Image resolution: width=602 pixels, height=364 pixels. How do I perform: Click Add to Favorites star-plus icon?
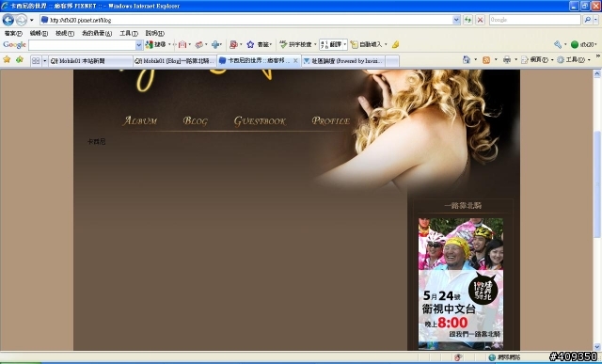pos(20,60)
